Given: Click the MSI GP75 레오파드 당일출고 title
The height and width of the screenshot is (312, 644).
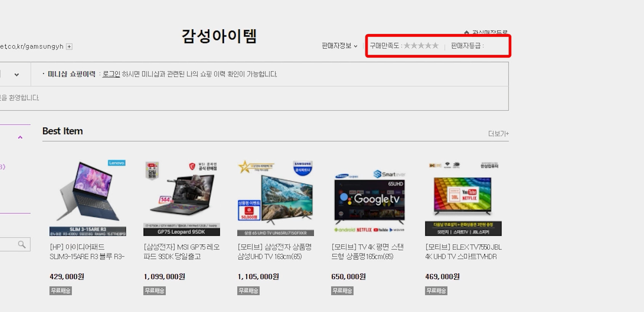Looking at the screenshot, I should pos(181,252).
